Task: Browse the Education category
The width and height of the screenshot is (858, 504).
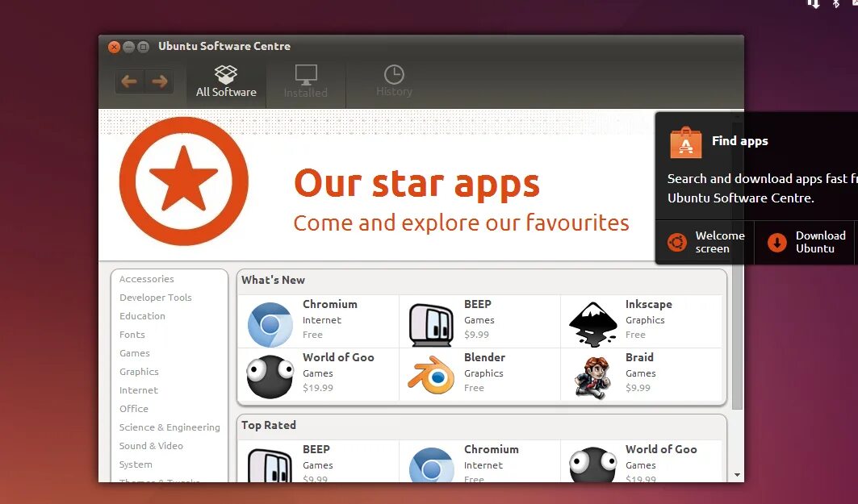Action: click(x=142, y=316)
